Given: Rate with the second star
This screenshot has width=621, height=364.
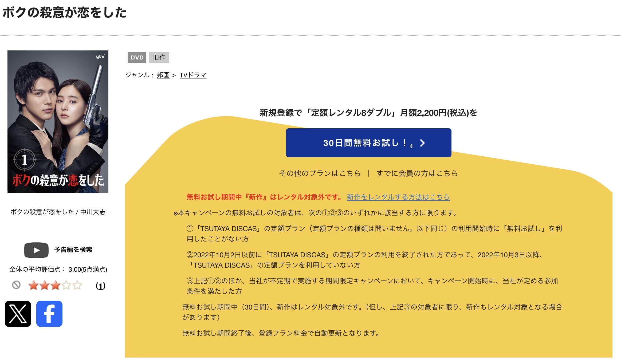Looking at the screenshot, I should click(45, 285).
